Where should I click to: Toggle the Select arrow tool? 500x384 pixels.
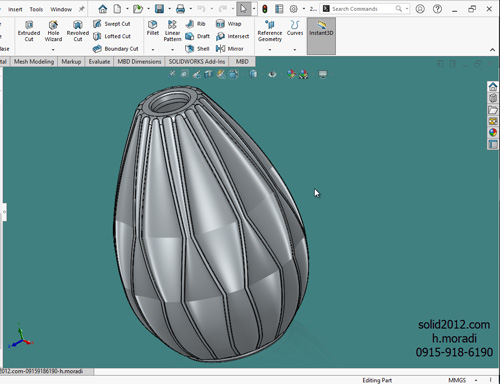[244, 9]
